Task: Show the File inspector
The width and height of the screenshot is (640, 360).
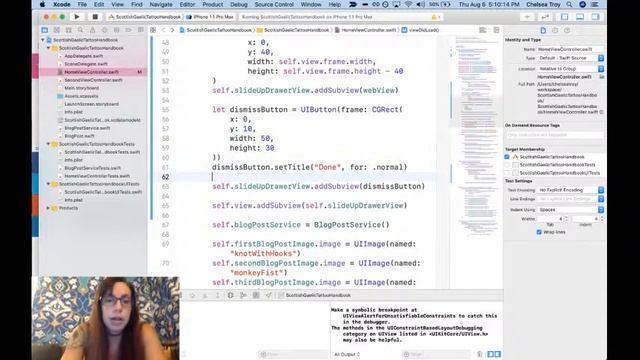Action: 543,30
